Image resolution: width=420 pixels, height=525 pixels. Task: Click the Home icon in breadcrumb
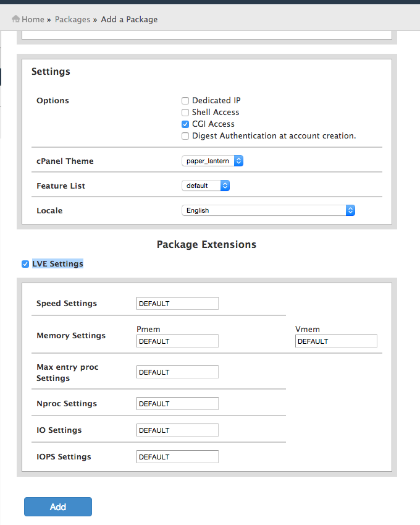click(x=15, y=19)
